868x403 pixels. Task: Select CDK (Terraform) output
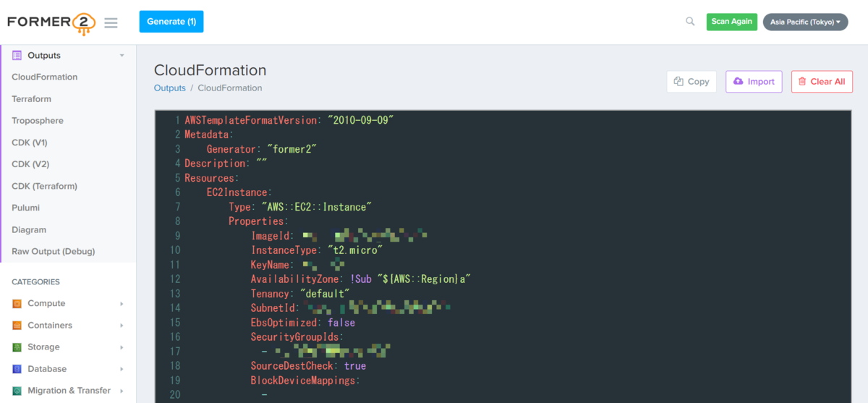pos(45,186)
